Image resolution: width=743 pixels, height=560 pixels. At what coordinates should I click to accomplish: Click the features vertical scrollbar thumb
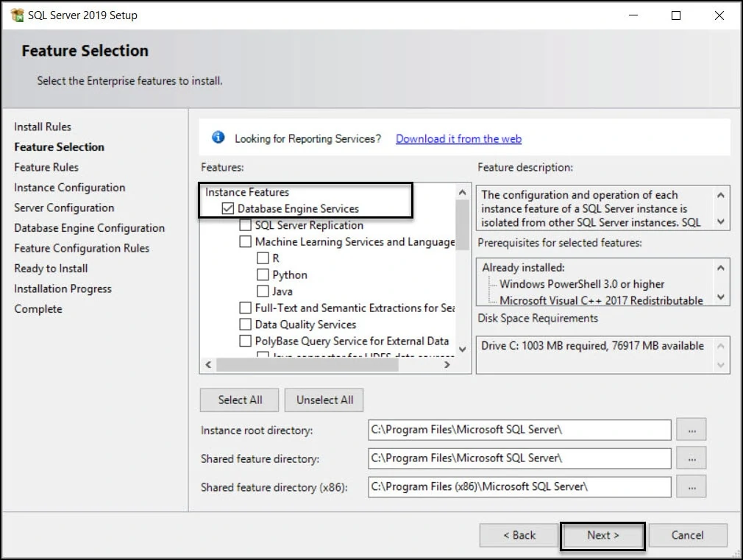coord(463,224)
